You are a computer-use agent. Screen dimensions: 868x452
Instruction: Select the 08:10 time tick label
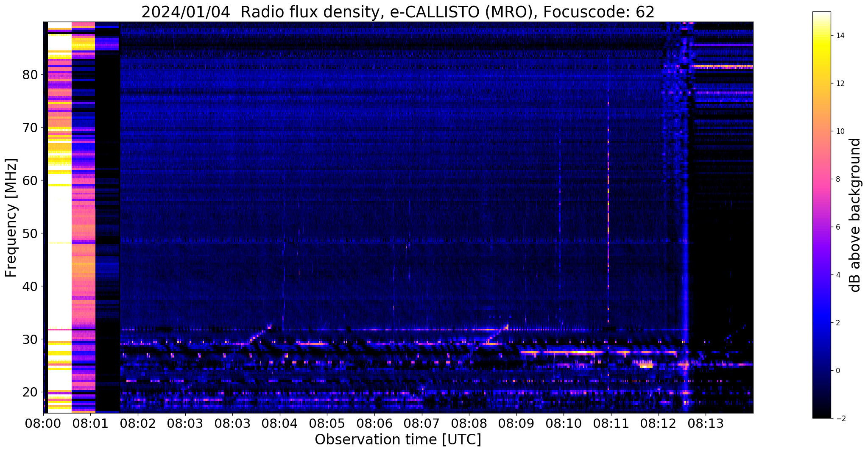[x=564, y=423]
